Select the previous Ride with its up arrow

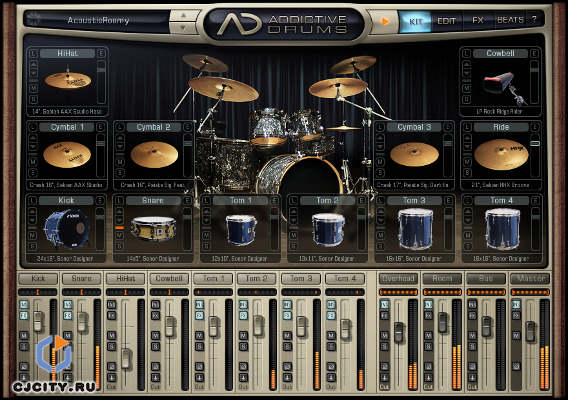click(467, 137)
